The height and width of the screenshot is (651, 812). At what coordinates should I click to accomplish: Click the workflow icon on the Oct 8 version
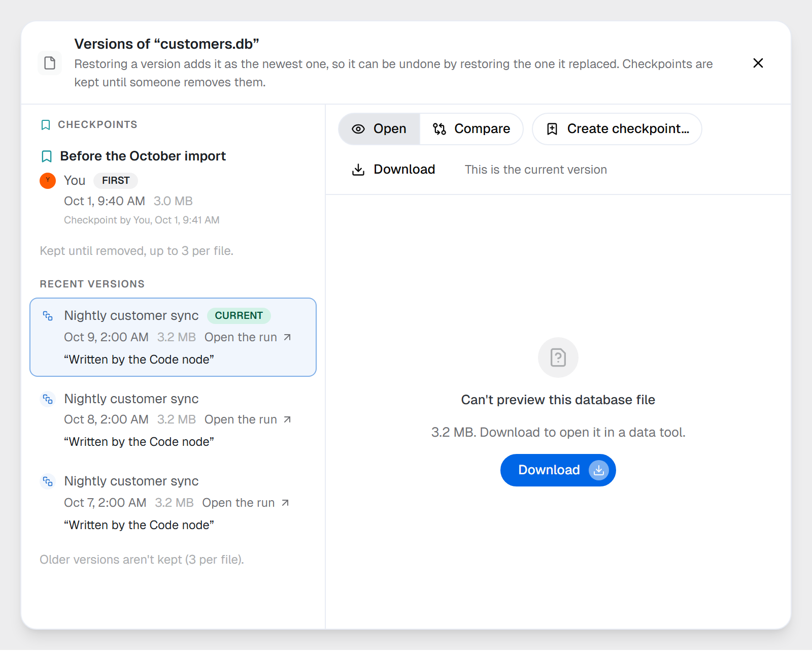click(x=48, y=399)
